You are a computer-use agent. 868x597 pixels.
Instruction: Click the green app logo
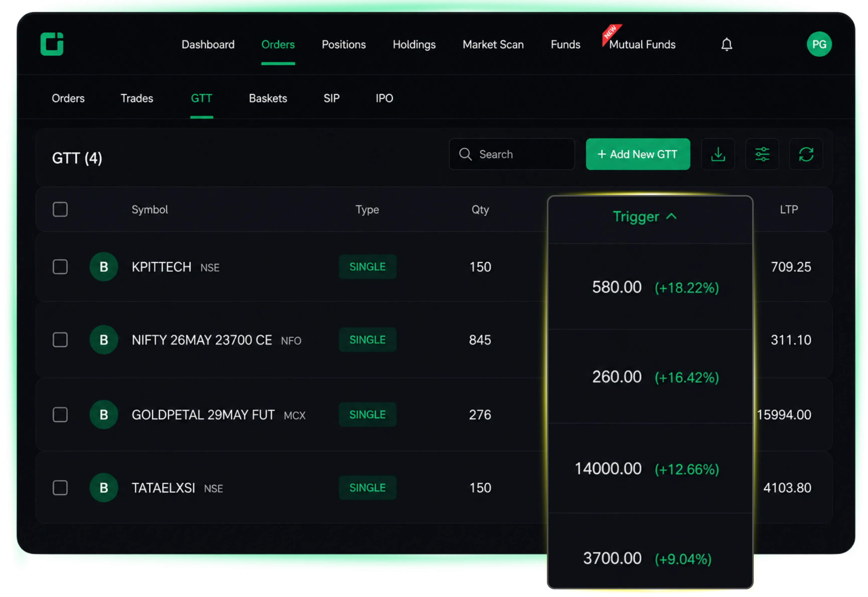coord(52,44)
